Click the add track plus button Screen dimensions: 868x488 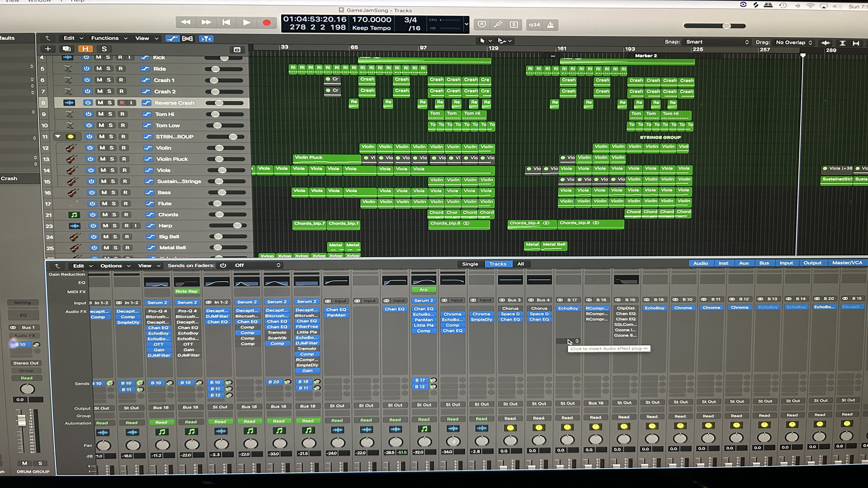pyautogui.click(x=48, y=49)
